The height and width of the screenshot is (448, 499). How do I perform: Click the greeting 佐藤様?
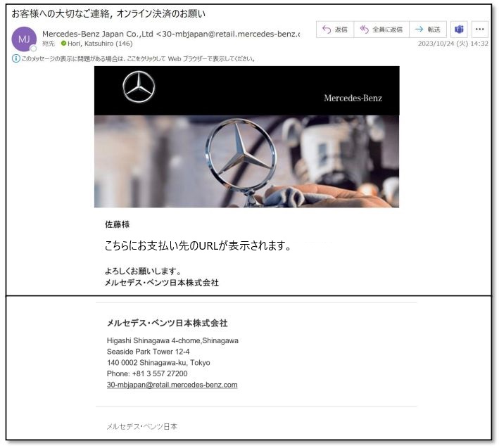[118, 224]
